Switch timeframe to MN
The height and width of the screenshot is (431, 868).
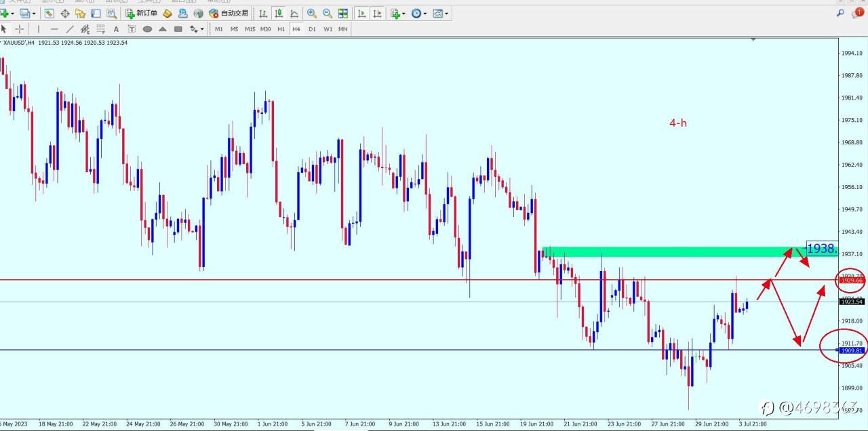tap(343, 29)
